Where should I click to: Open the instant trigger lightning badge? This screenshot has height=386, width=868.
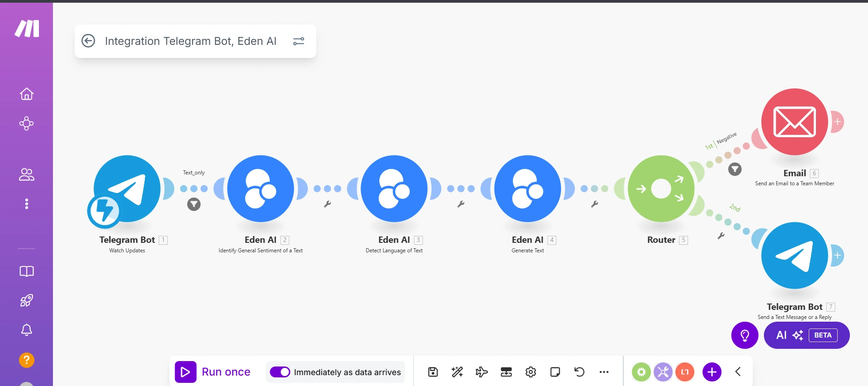click(x=104, y=211)
